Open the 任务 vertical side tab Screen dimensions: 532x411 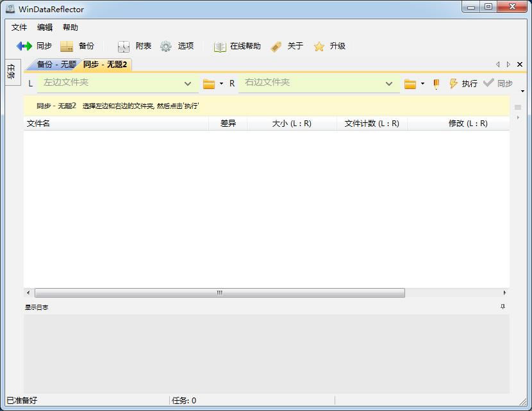pyautogui.click(x=12, y=72)
